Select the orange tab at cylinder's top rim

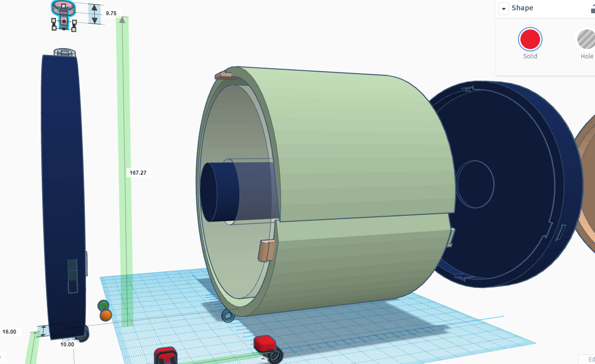(x=225, y=75)
